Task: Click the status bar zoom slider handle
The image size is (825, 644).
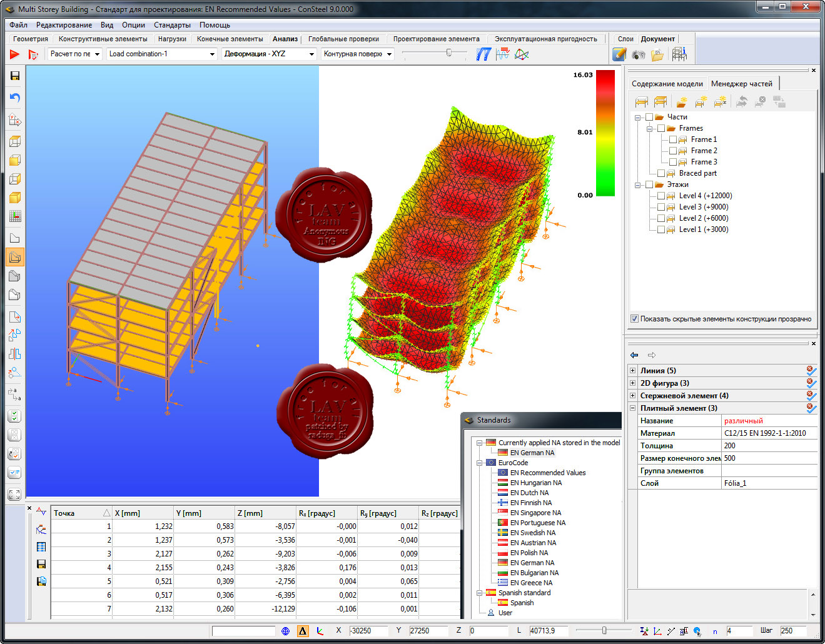Action: [x=604, y=630]
